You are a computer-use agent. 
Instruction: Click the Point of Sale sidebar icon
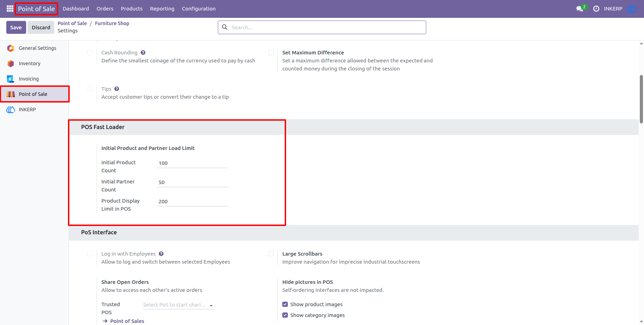click(11, 94)
